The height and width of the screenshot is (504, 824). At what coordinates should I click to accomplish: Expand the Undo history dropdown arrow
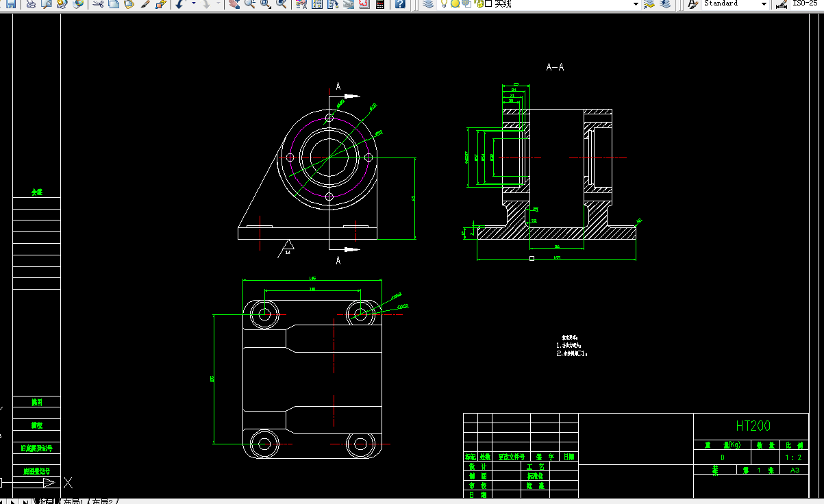click(x=193, y=4)
